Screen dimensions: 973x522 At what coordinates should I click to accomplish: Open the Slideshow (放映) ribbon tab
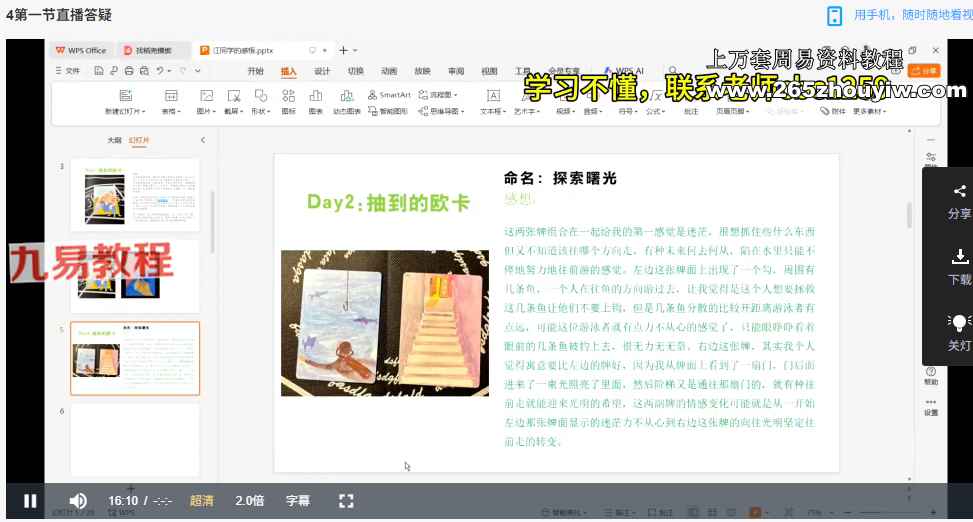point(423,71)
